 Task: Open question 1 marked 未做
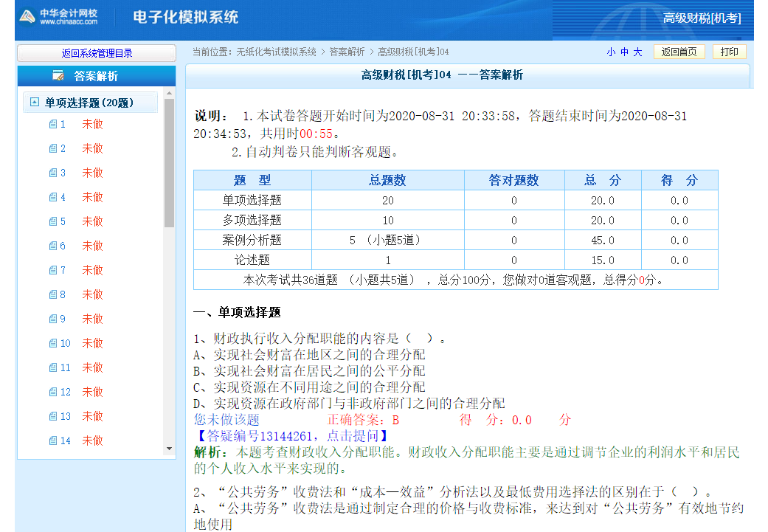pos(92,124)
